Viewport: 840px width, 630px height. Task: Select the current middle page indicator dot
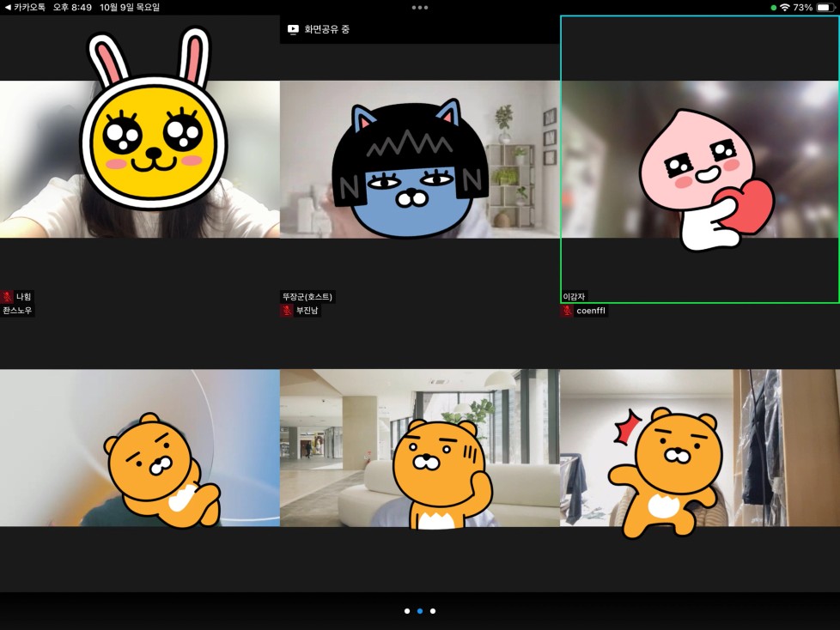tap(420, 611)
